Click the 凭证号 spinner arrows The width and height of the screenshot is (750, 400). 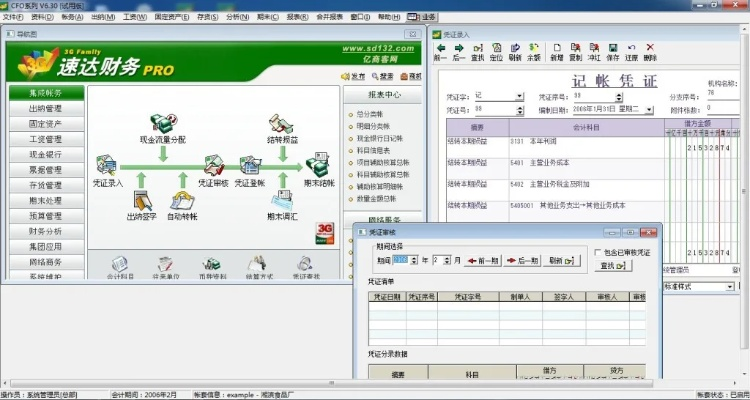click(520, 110)
